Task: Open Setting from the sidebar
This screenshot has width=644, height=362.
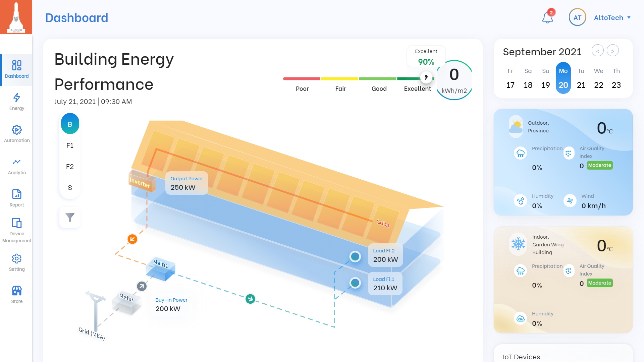Action: tap(17, 263)
